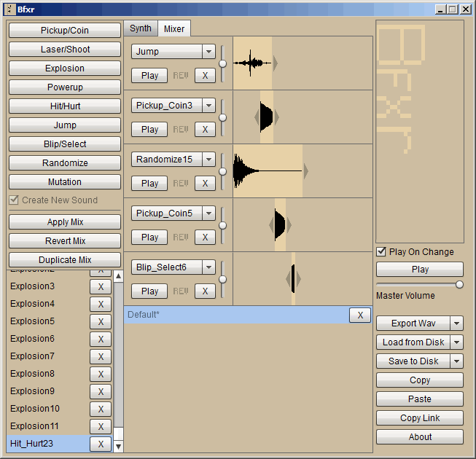Screen dimensions: 476x459
Task: Remove the Randomize15 mixer track
Action: [205, 184]
